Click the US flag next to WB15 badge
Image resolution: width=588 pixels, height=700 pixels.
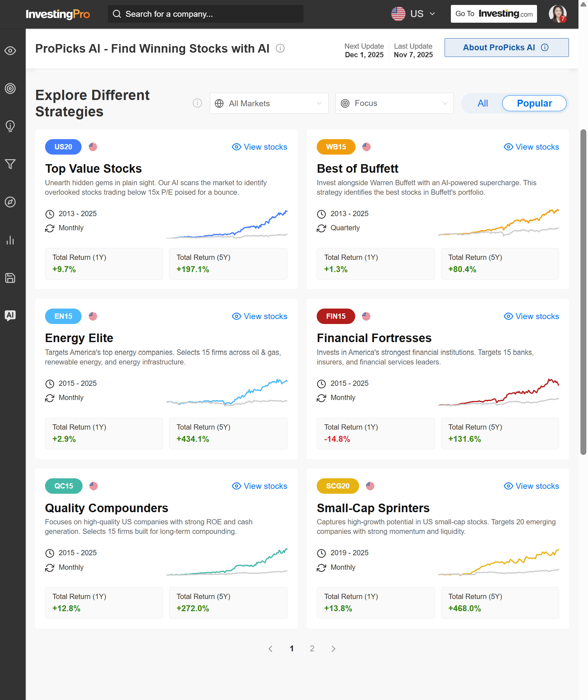(x=367, y=147)
